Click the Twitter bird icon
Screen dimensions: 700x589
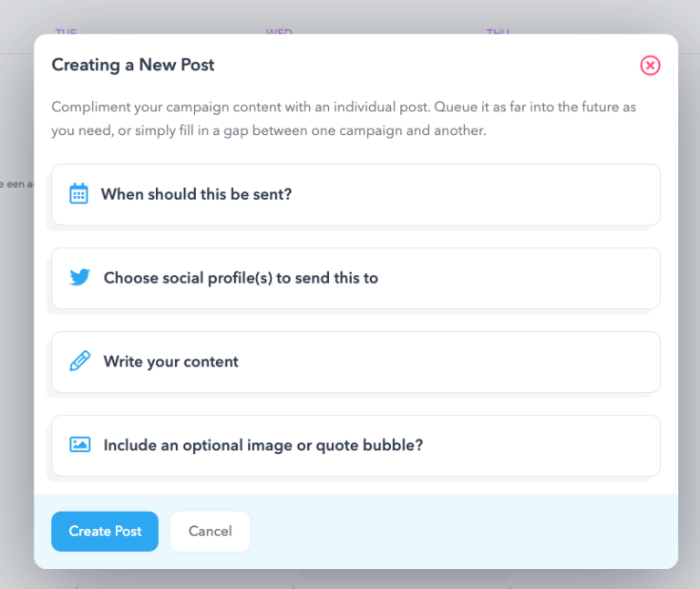pos(80,277)
